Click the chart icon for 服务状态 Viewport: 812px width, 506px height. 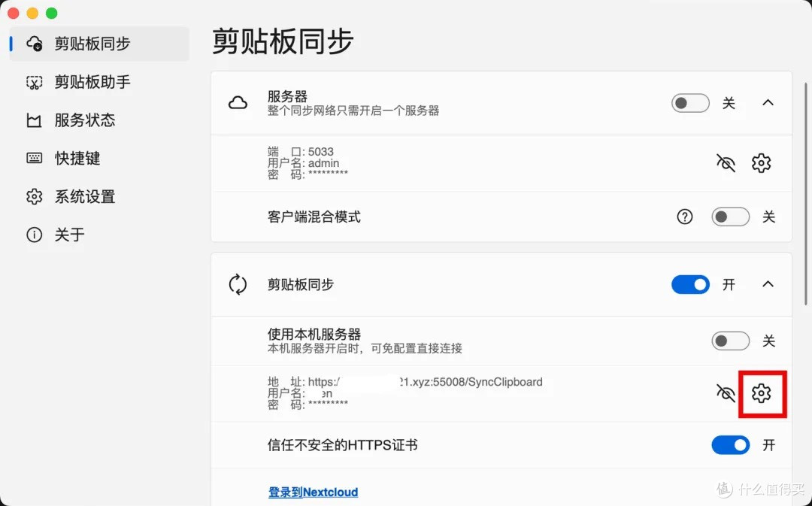(x=34, y=121)
